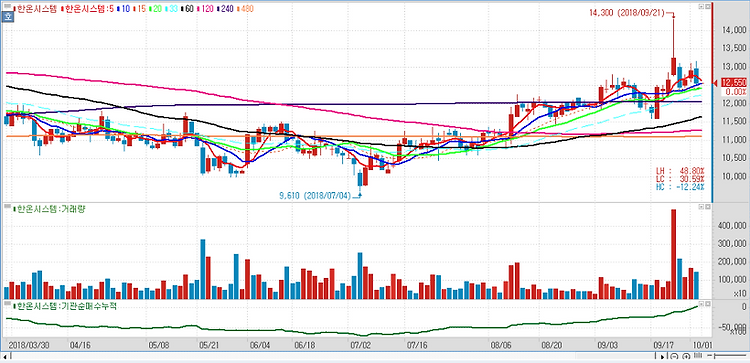Select the 5-day moving average legend
This screenshot has width=750, height=363.
[88, 8]
